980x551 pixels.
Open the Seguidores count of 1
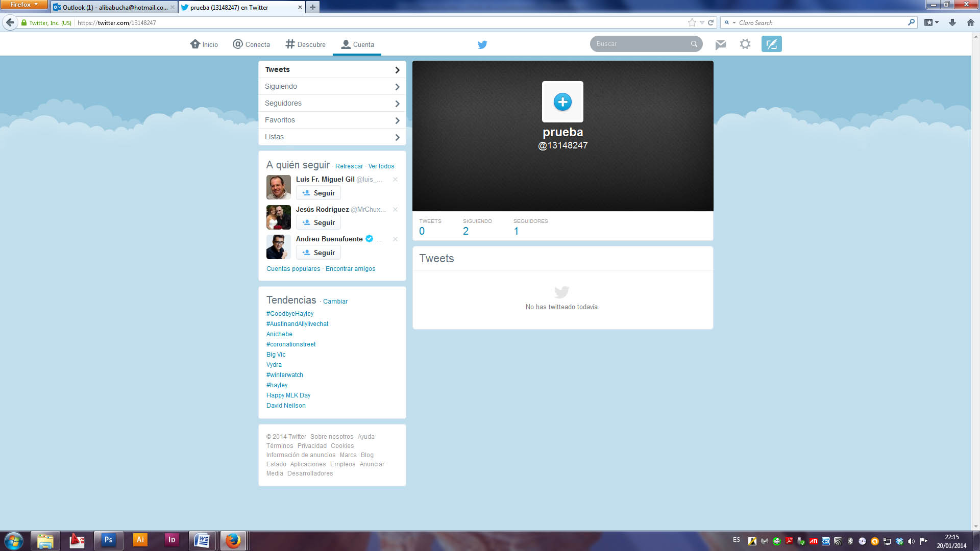(516, 231)
